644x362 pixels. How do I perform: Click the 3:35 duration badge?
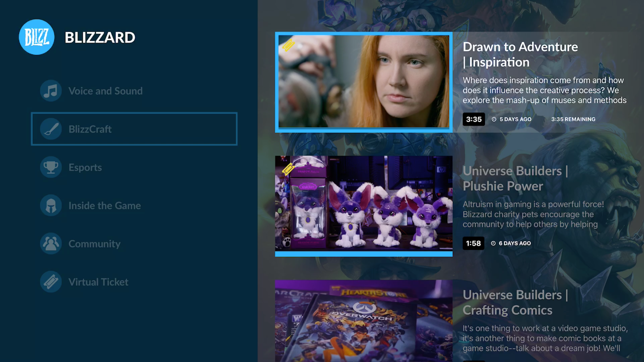point(473,119)
